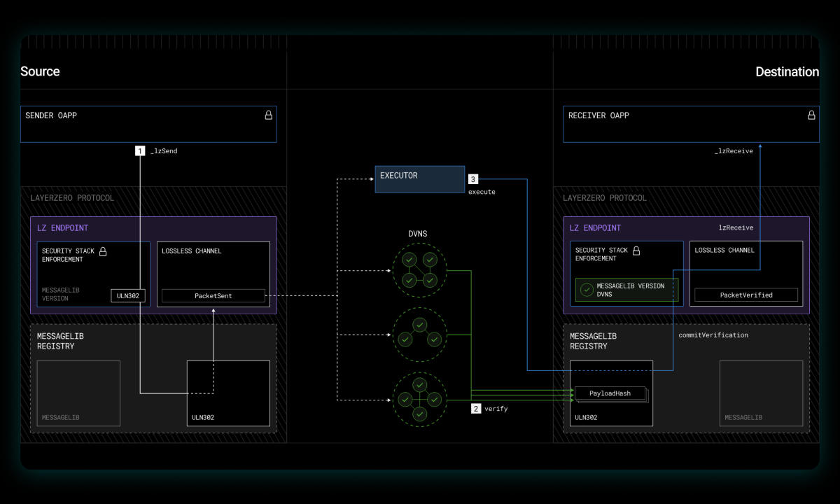Click "LOSSLESS CHANNEL" label on Source side
840x504 pixels.
191,251
